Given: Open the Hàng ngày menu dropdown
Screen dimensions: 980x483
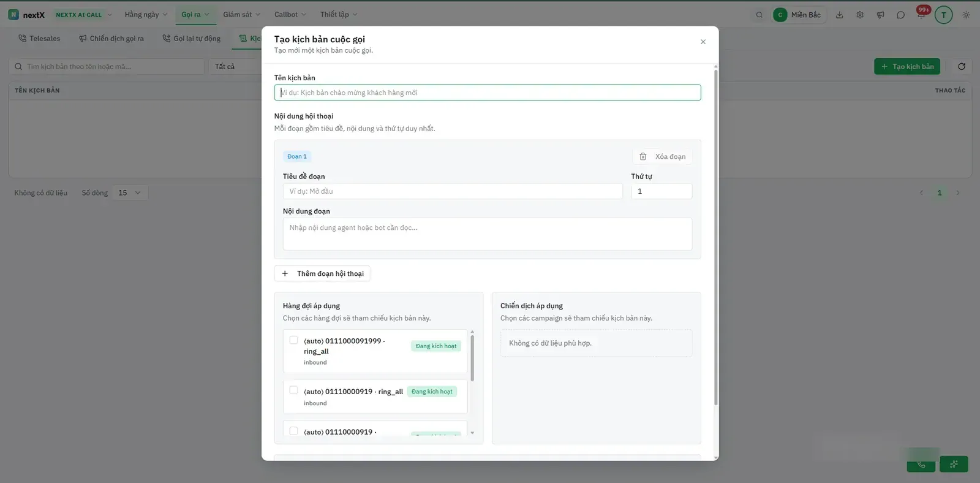Looking at the screenshot, I should coord(146,15).
